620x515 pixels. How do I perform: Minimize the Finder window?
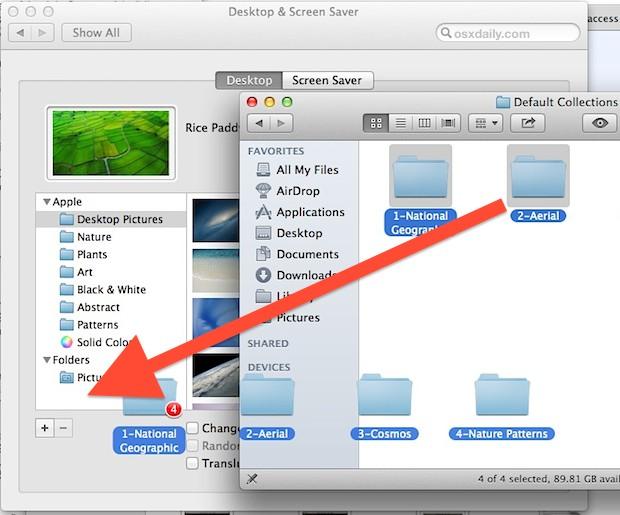(x=270, y=102)
